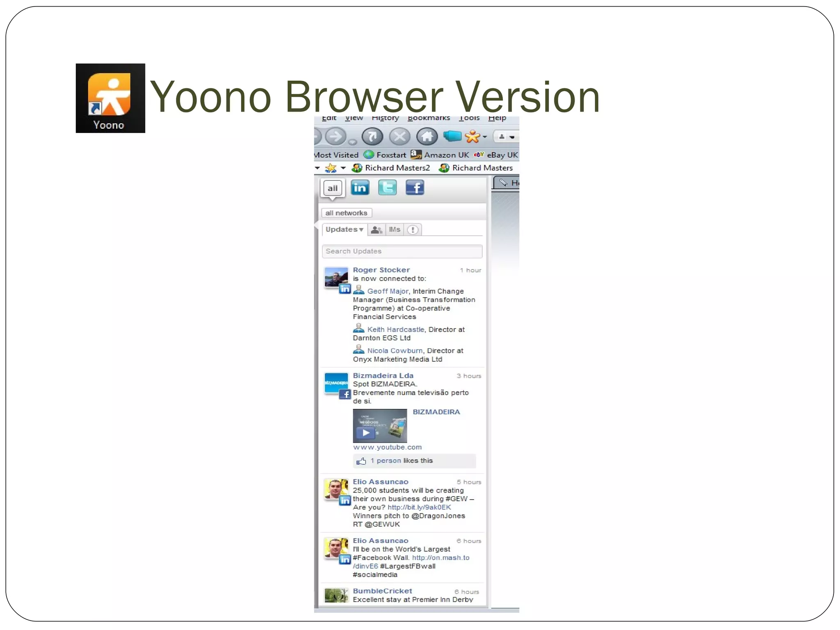Expand the dropdown arrow left of the star icon
Screen dimensions: 840x630
(x=317, y=168)
